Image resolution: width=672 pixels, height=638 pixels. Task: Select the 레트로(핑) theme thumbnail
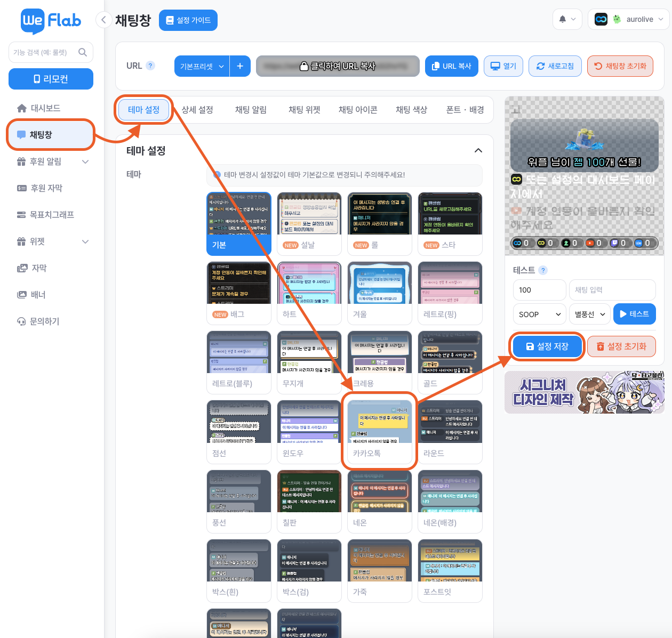point(450,293)
